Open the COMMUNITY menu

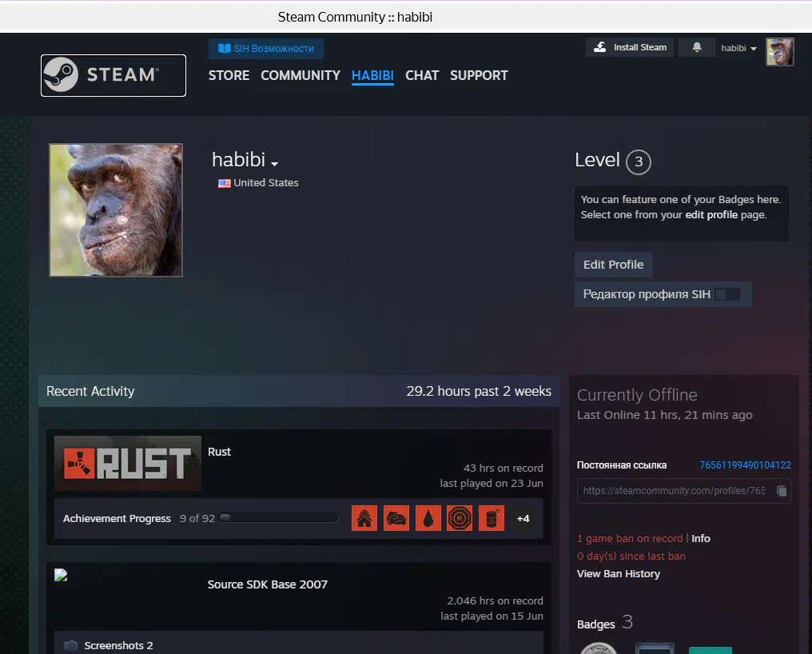coord(301,75)
